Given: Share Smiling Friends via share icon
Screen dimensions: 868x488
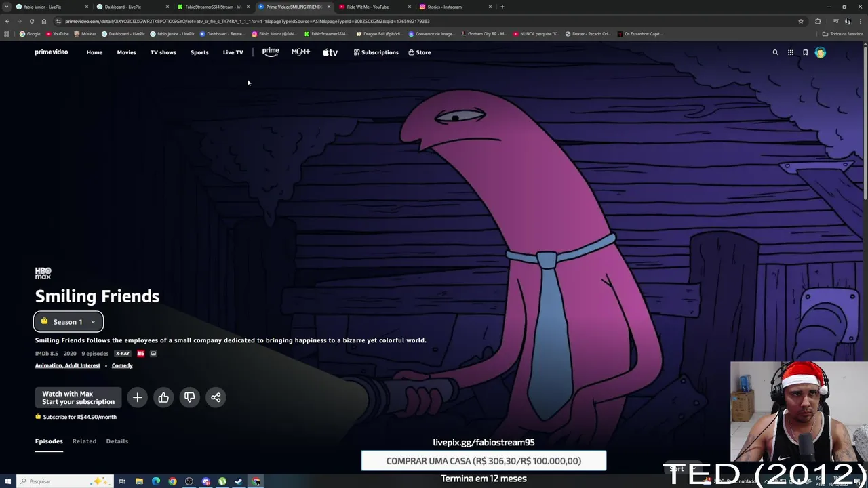Looking at the screenshot, I should tap(216, 397).
